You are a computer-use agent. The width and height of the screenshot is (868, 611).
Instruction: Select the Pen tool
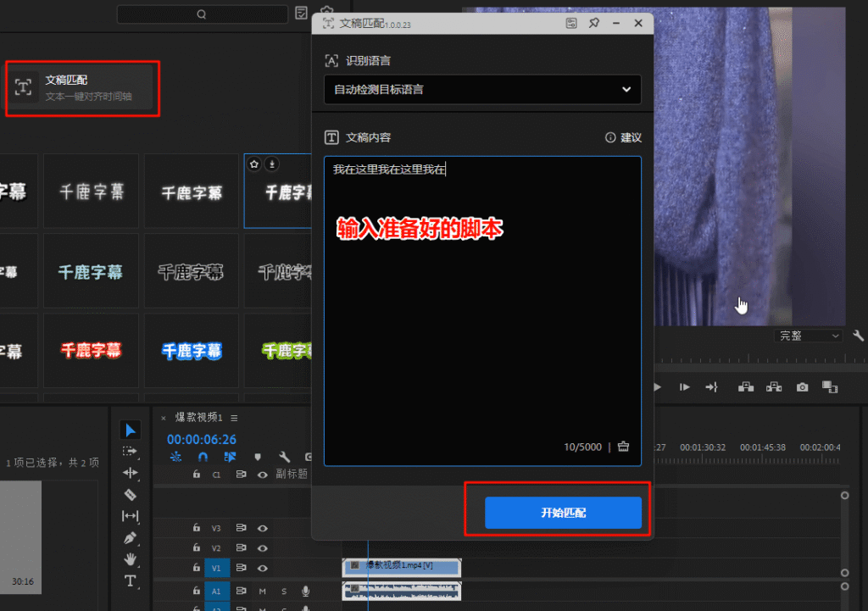point(130,537)
